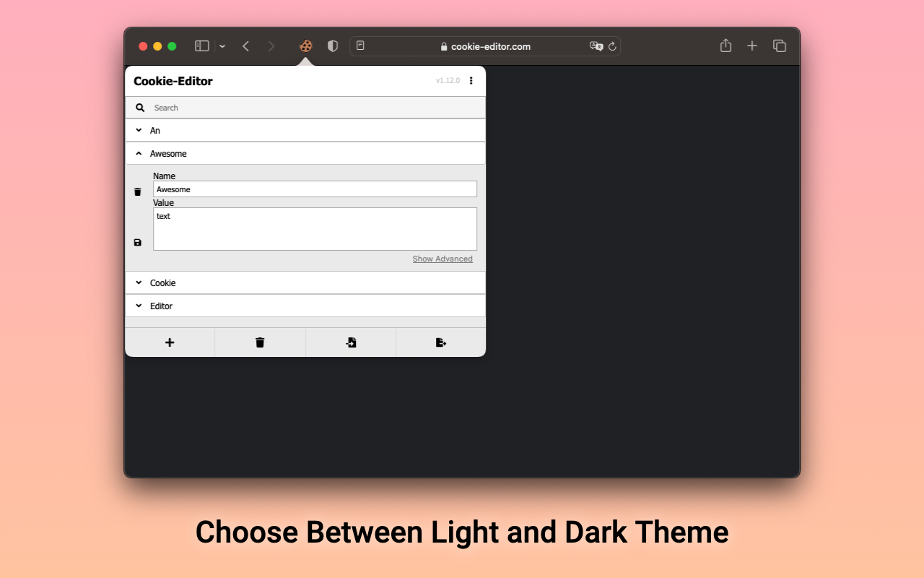Save the Awesome cookie with floppy icon
This screenshot has width=924, height=578.
pos(138,243)
